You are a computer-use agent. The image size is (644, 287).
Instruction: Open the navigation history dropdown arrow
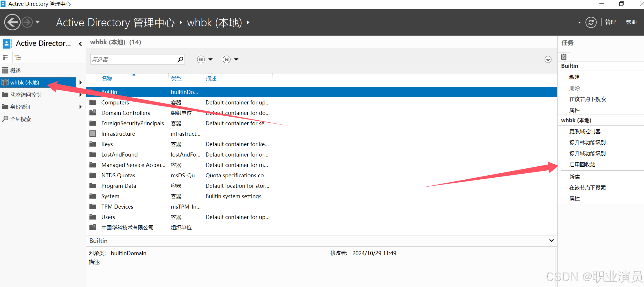click(38, 22)
